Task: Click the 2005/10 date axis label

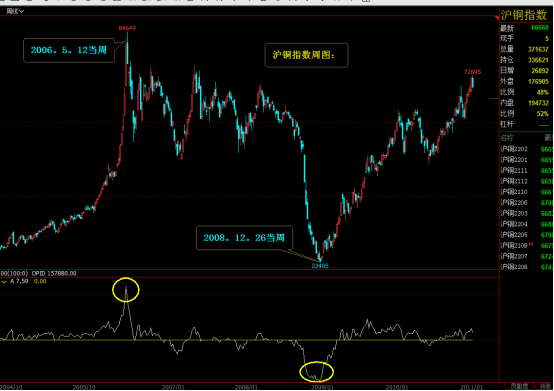Action: tap(84, 387)
